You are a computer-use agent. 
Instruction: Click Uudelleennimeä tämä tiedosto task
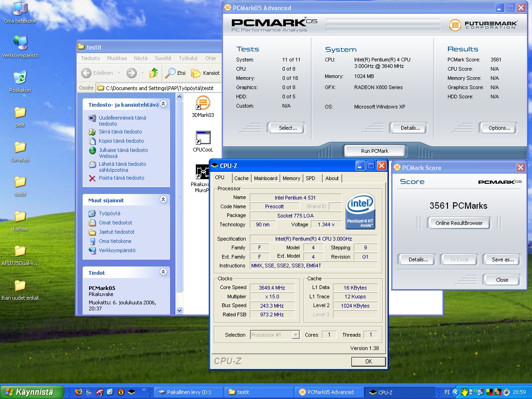pyautogui.click(x=122, y=121)
